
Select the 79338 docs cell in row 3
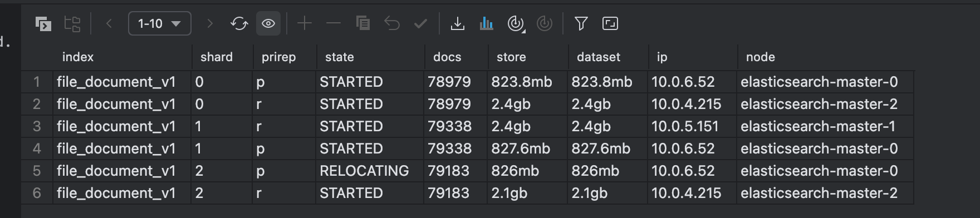point(455,126)
